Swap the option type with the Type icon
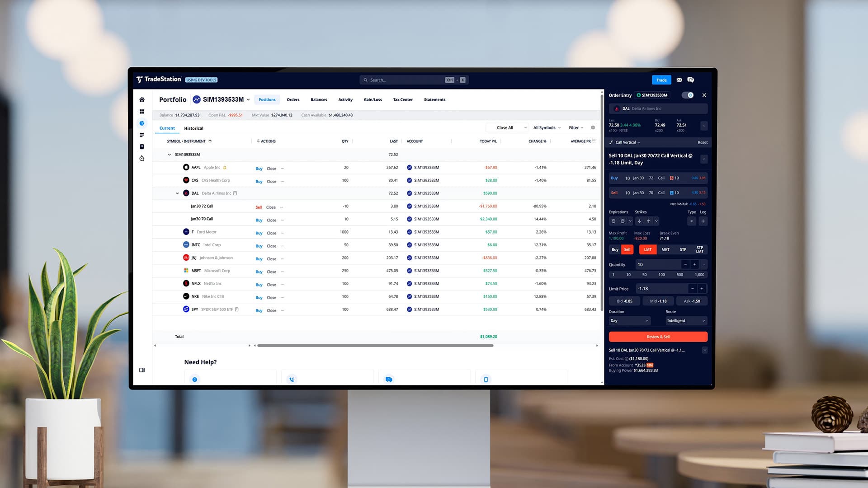Image resolution: width=868 pixels, height=488 pixels. [x=692, y=221]
